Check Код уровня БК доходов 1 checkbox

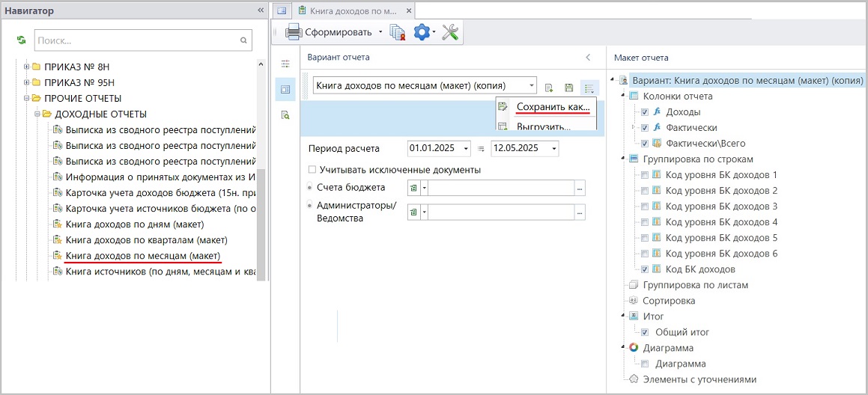(645, 175)
